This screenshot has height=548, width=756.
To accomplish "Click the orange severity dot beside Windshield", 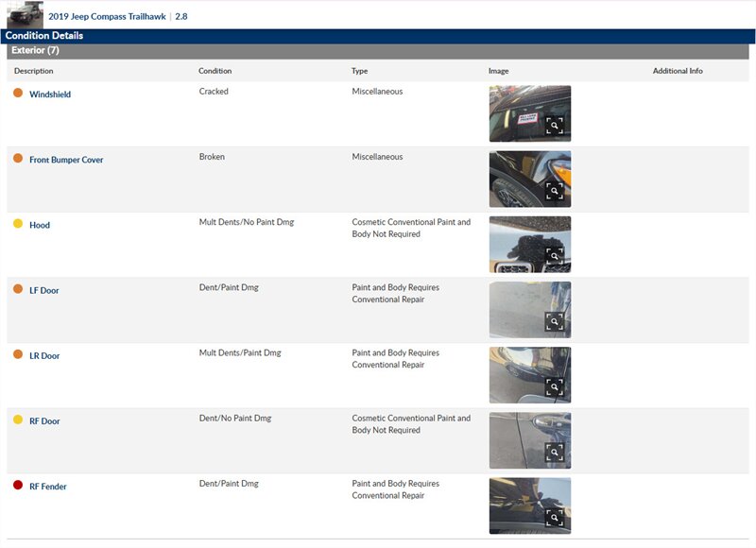I will point(18,93).
